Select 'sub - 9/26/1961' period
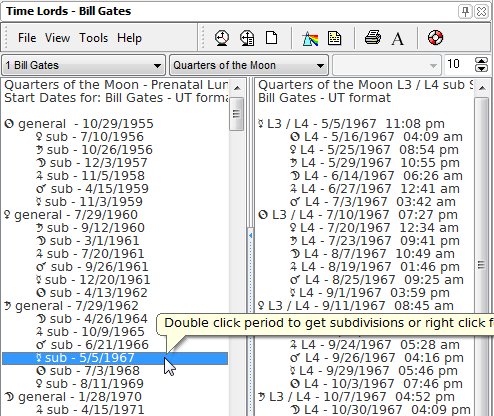Screen dimensions: 494x416 pyautogui.click(x=92, y=267)
